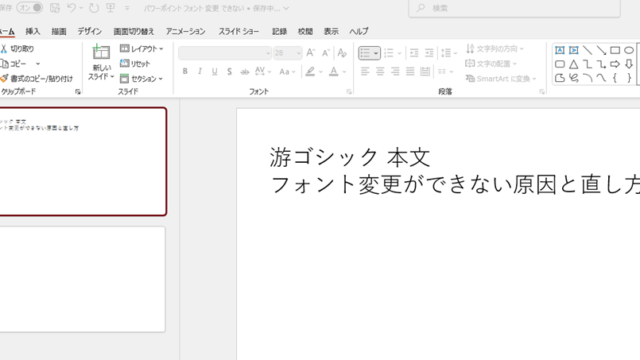Center align text
This screenshot has width=640, height=360.
pos(380,72)
